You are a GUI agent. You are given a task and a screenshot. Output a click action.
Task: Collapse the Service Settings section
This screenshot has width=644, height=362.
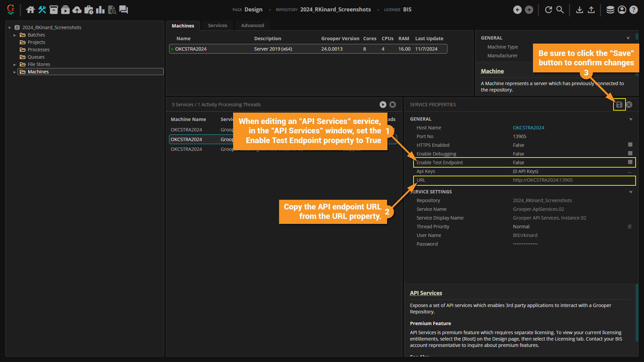(631, 192)
